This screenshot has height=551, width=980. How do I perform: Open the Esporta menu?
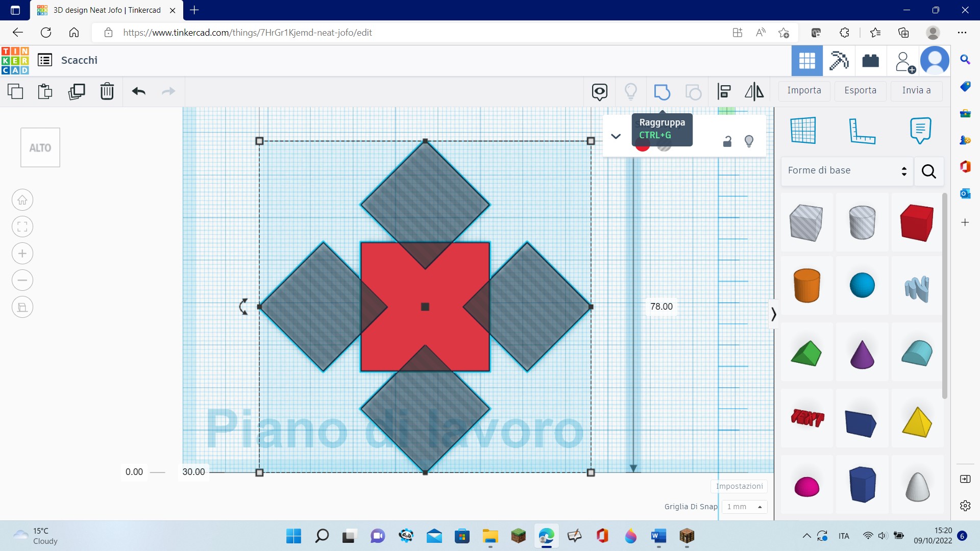[860, 90]
